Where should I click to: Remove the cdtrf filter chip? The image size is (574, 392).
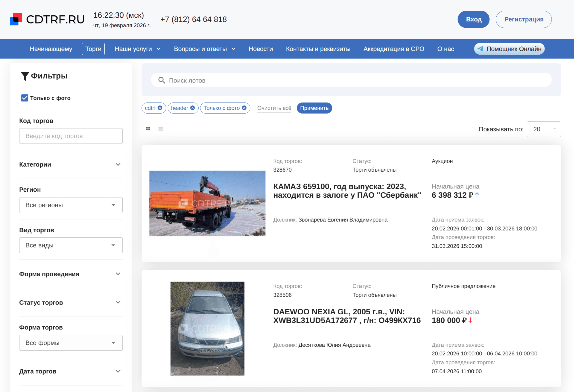[x=160, y=108]
